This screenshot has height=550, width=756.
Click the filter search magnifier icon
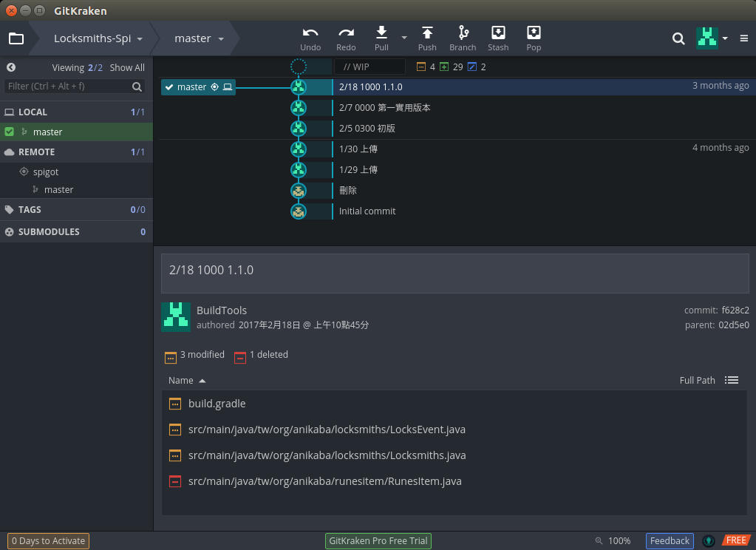[137, 86]
